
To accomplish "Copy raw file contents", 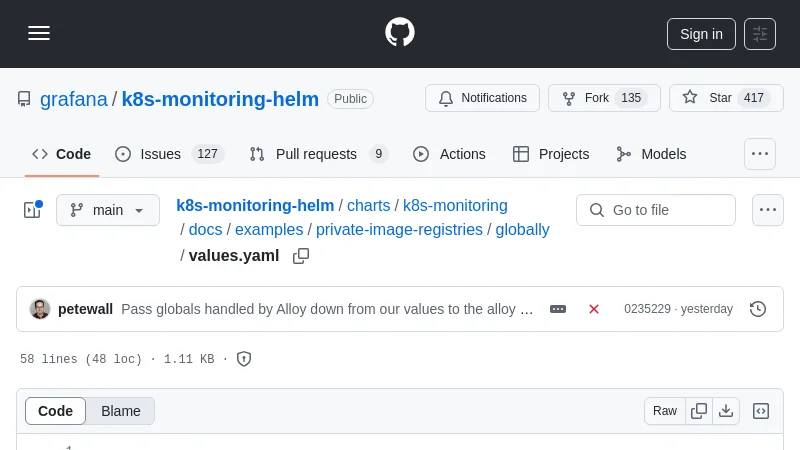I will [x=699, y=411].
